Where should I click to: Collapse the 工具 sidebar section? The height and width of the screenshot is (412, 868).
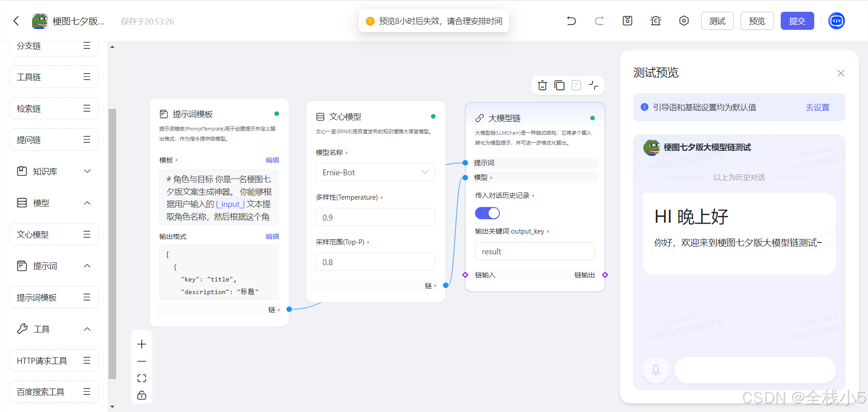[87, 329]
